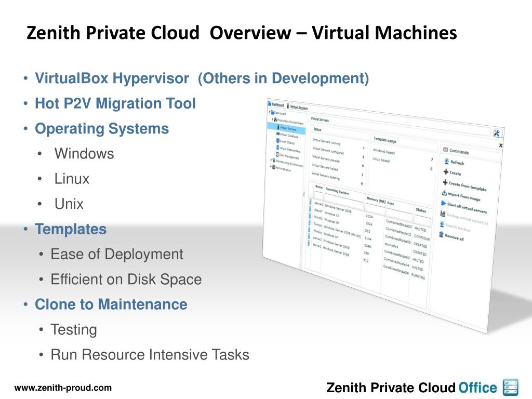Image resolution: width=532 pixels, height=399 pixels.
Task: Click the Operating System column header
Action: 337,191
